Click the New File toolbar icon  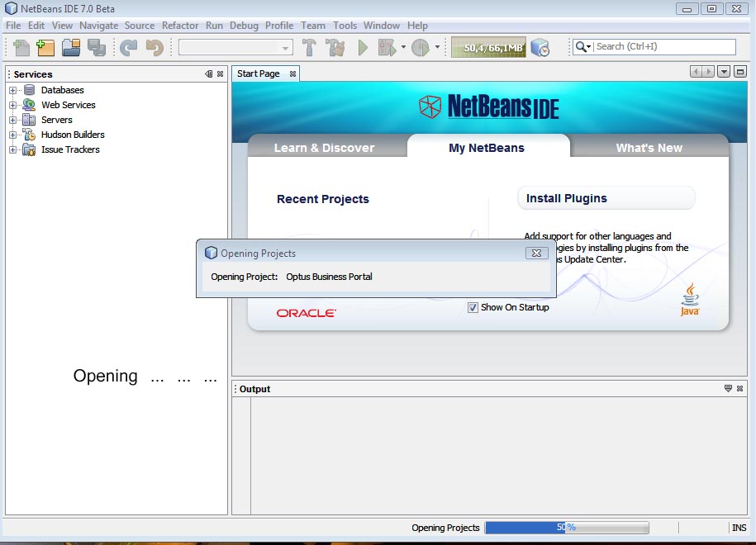[x=21, y=48]
